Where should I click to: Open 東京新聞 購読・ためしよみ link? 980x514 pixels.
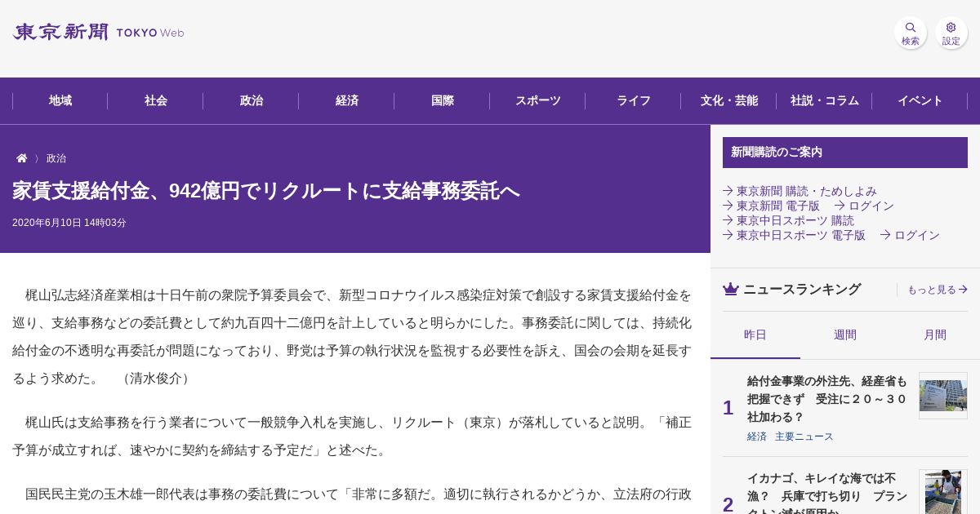(800, 191)
